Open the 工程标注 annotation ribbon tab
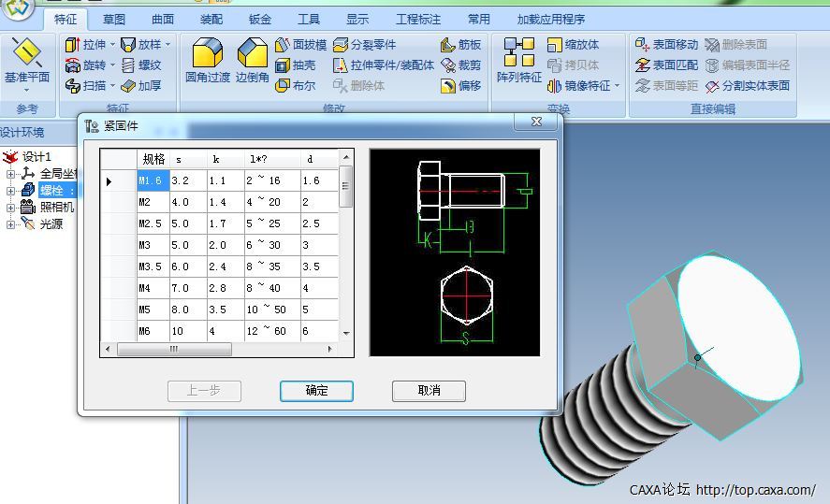The height and width of the screenshot is (504, 830). click(x=418, y=19)
